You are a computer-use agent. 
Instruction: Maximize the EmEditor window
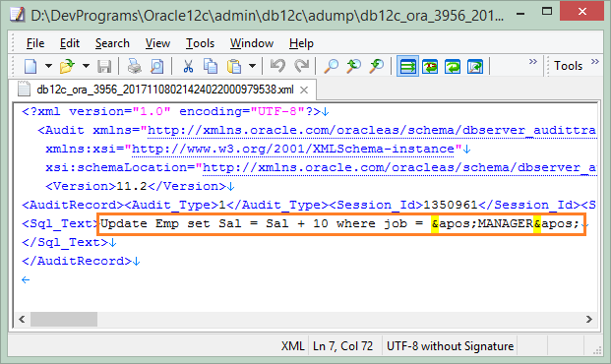(x=547, y=11)
